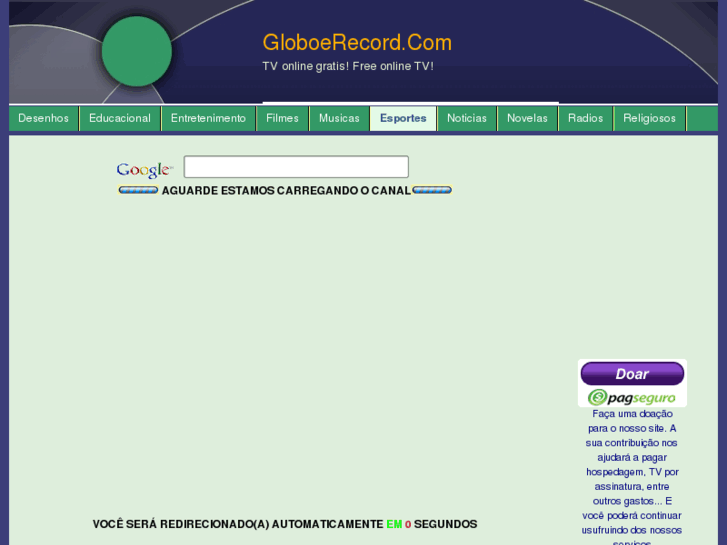Focus the Google search input field

[x=296, y=167]
